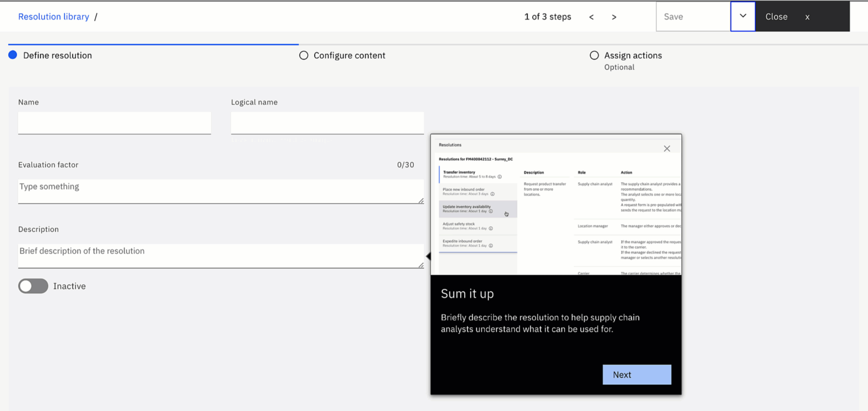Toggle the Inactive switch on
This screenshot has height=411, width=868.
coord(33,286)
